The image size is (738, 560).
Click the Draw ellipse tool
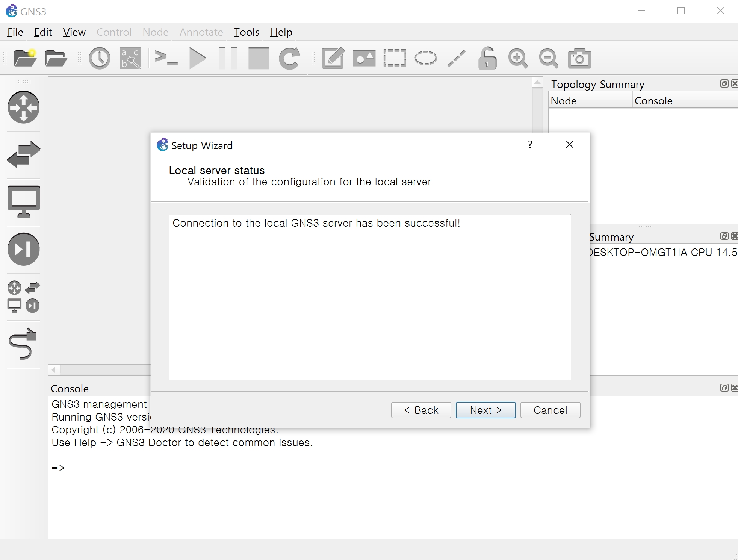point(425,58)
